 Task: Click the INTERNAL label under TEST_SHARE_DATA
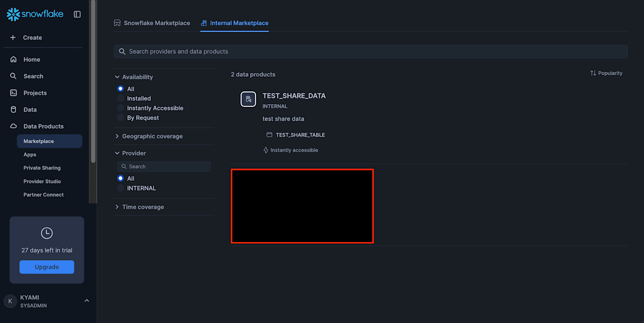(x=275, y=106)
